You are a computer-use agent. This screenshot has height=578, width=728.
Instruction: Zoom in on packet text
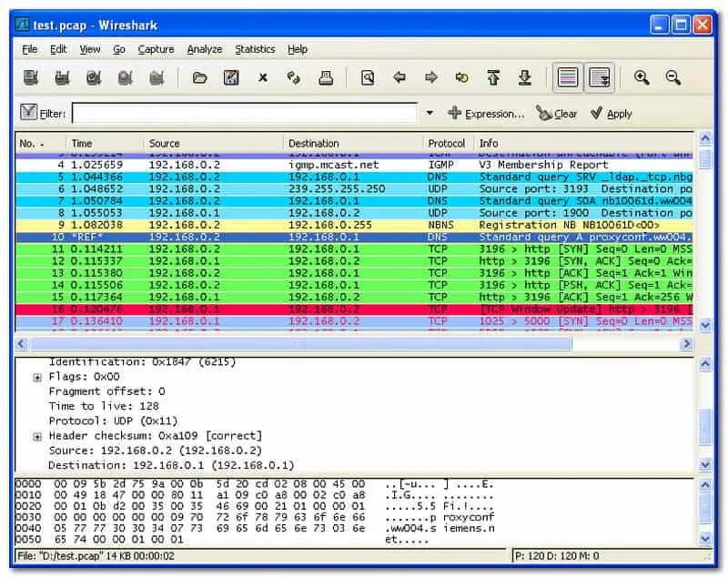coord(642,77)
